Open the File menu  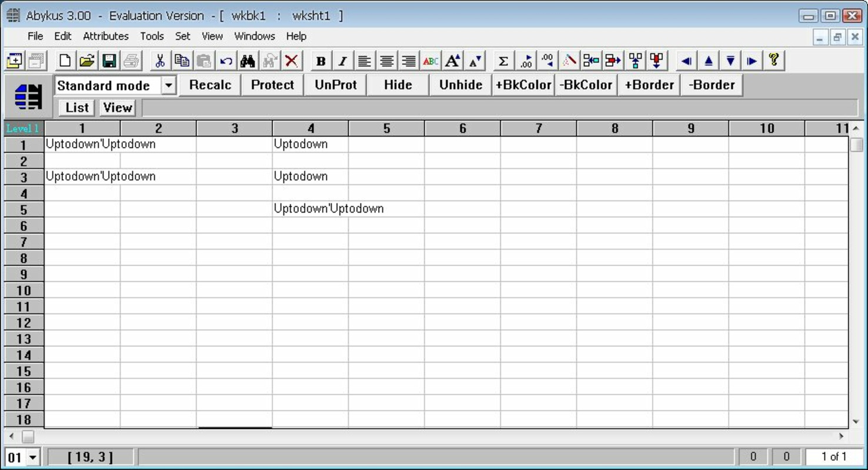coord(35,36)
